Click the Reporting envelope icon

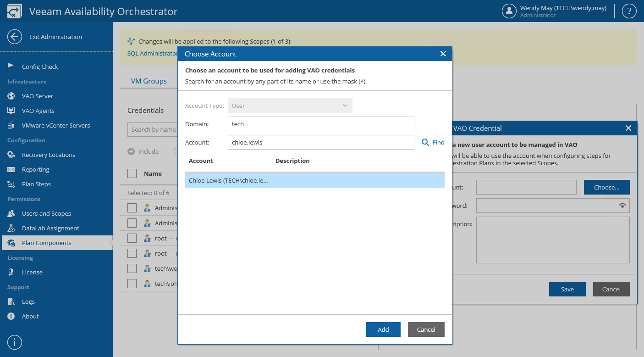(x=11, y=169)
